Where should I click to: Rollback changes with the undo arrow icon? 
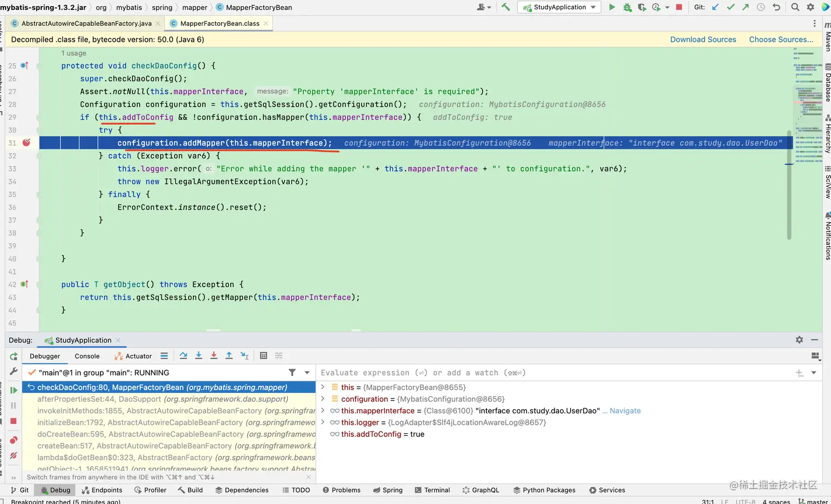[x=776, y=7]
